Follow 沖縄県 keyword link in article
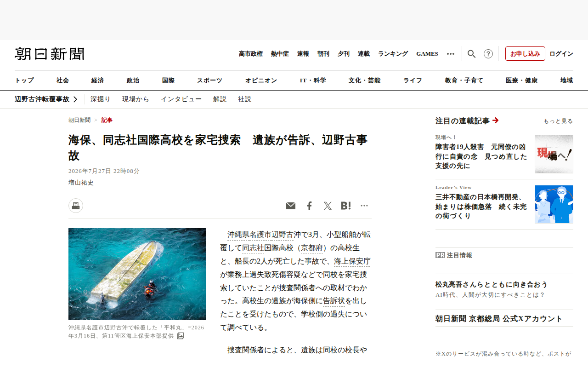The image size is (588, 368). point(238,235)
